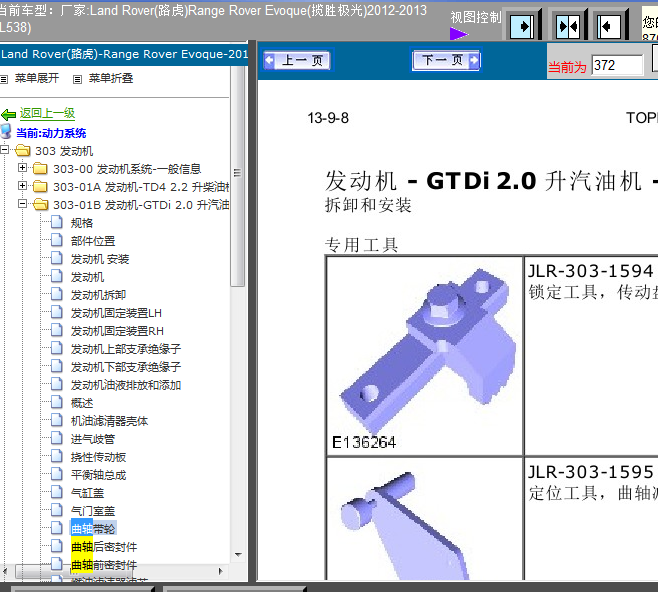Click the page icon beside 进气歧管
Image resolution: width=658 pixels, height=592 pixels.
[x=57, y=438]
